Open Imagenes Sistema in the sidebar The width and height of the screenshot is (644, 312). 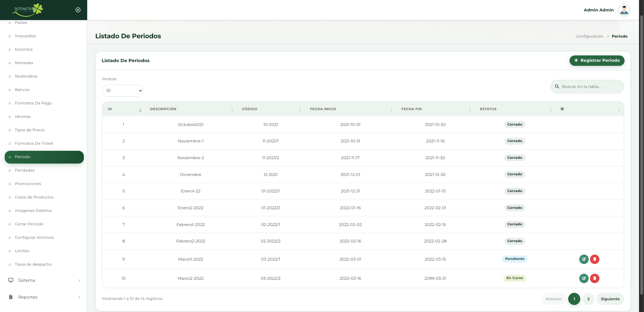click(x=33, y=211)
